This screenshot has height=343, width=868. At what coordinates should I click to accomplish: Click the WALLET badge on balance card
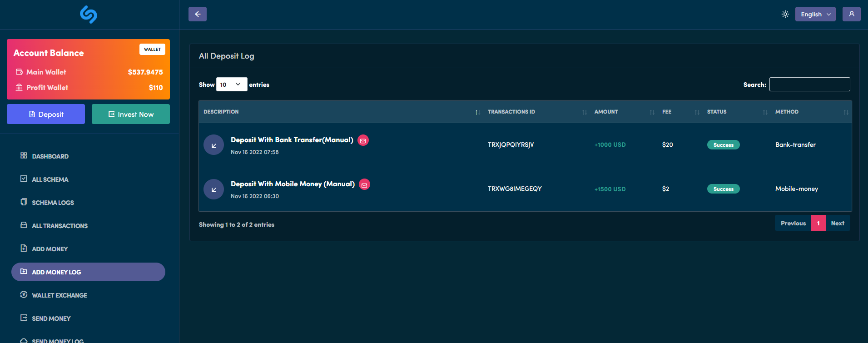point(152,50)
